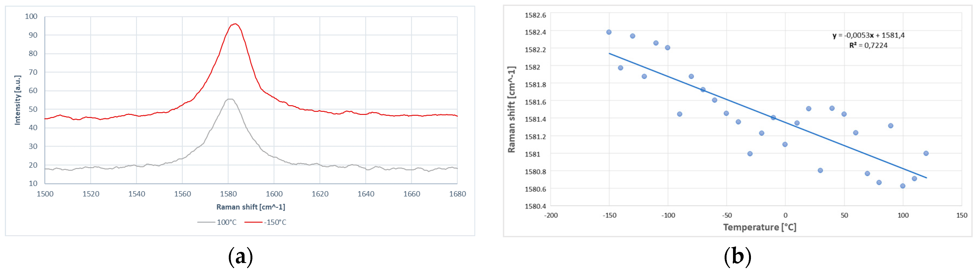Select the "1581" y-axis tick label
Viewport: 980px width, 273px height.
coord(532,154)
